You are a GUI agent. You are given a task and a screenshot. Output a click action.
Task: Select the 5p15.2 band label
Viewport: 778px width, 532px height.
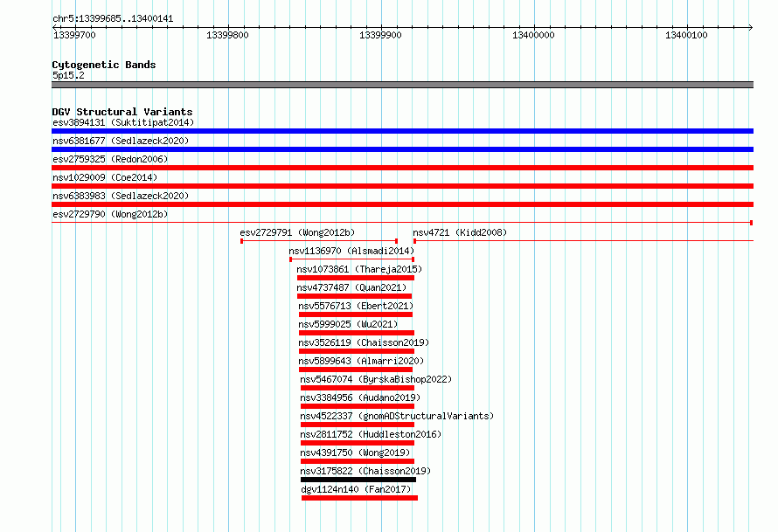pos(68,75)
